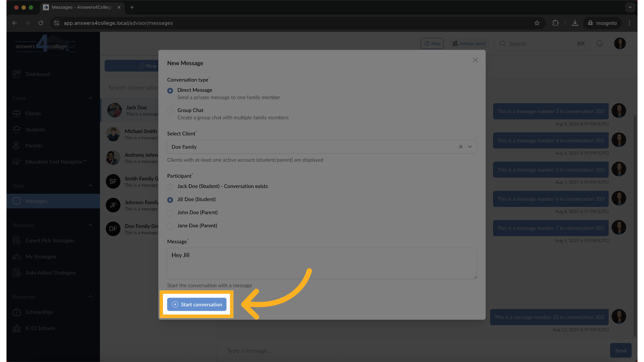Select the Group Chat radio option

point(170,111)
